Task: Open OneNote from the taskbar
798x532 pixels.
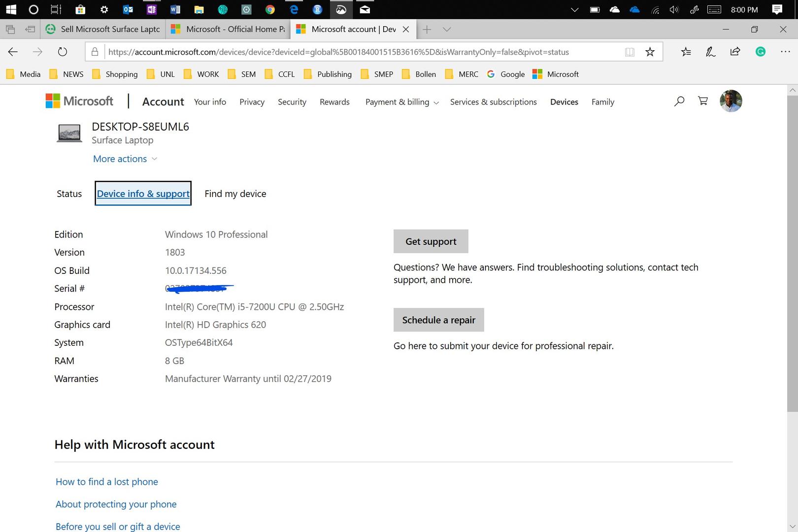Action: [151, 9]
